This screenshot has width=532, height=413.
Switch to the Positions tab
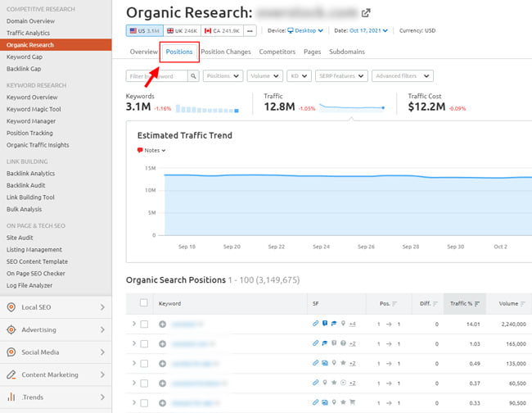[179, 52]
